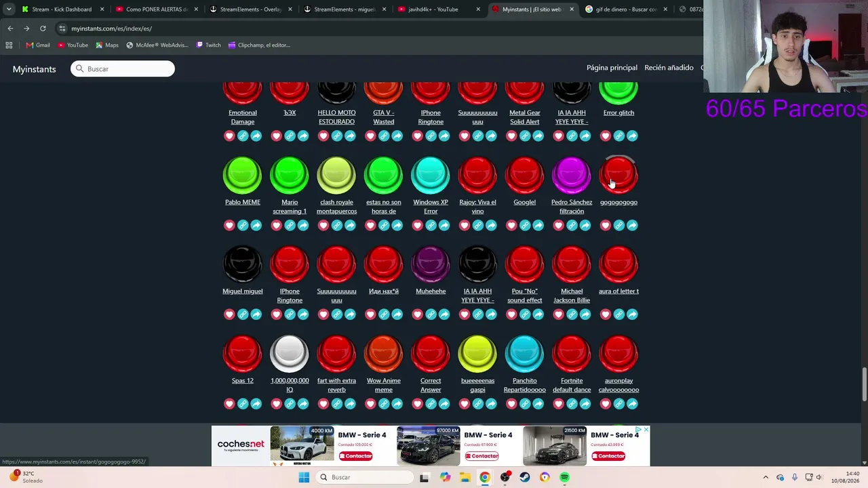Close the Myinstants browser tab
This screenshot has width=868, height=488.
coord(571,9)
